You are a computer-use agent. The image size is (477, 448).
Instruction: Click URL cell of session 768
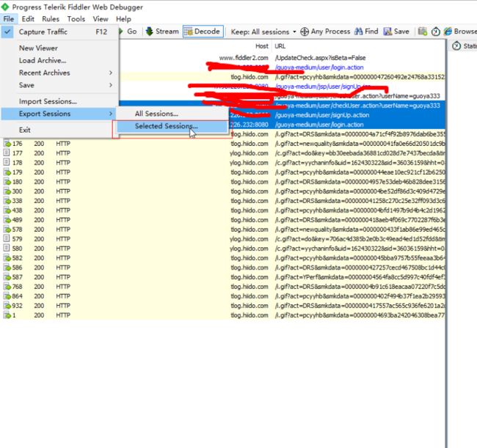[x=360, y=287]
